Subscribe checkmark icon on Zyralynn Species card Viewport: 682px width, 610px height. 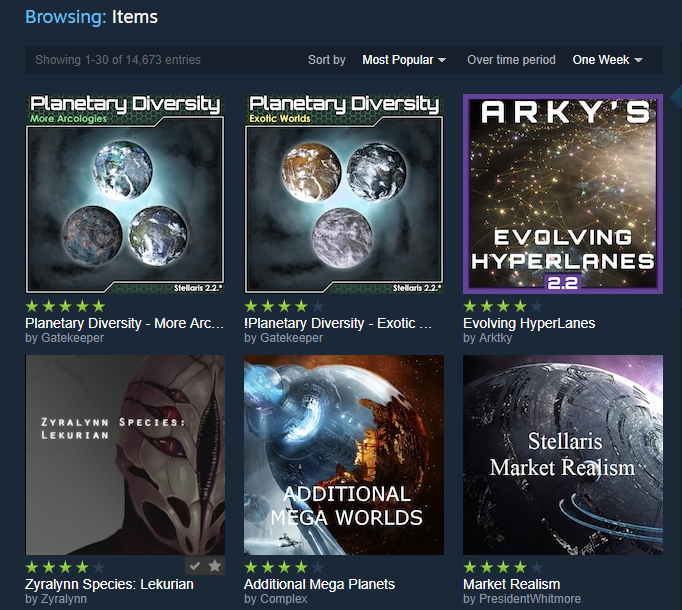tap(195, 566)
